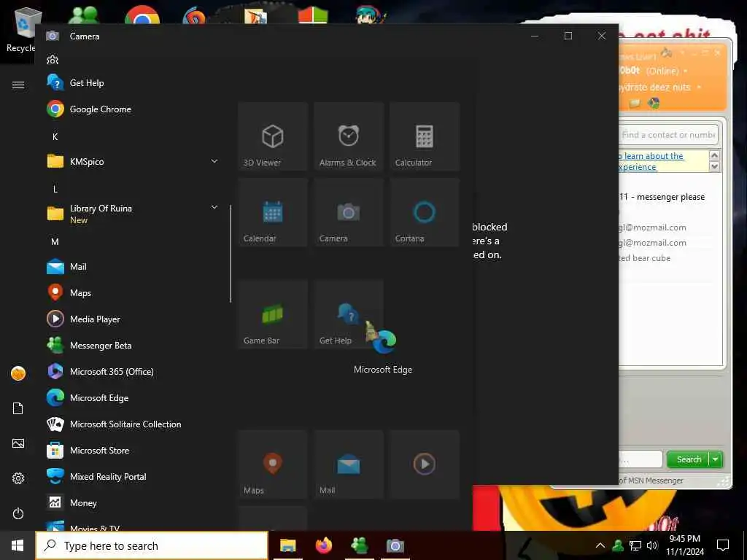This screenshot has width=747, height=560.
Task: Open the Calendar tile
Action: click(x=273, y=212)
